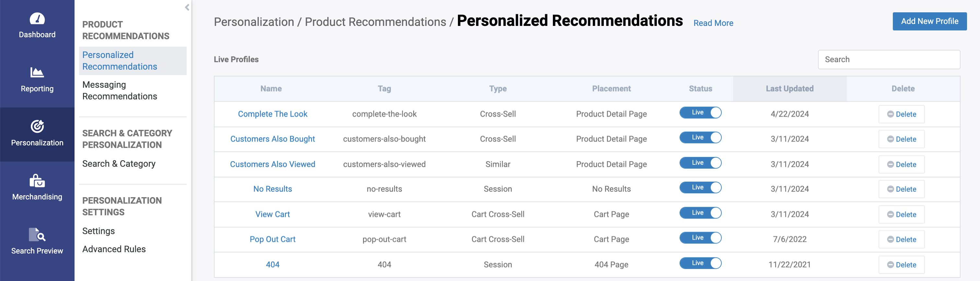The image size is (980, 281).
Task: Toggle Live status for Complete The Look
Action: (x=700, y=113)
